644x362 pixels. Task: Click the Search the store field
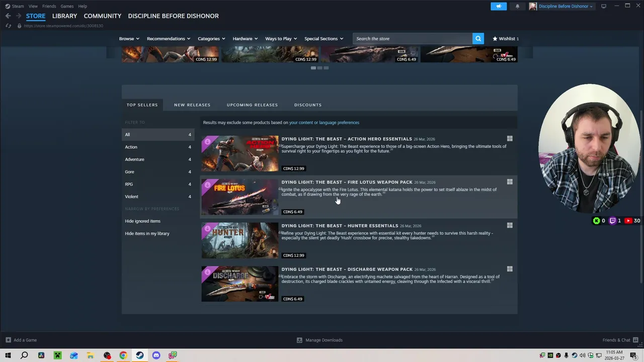413,39
